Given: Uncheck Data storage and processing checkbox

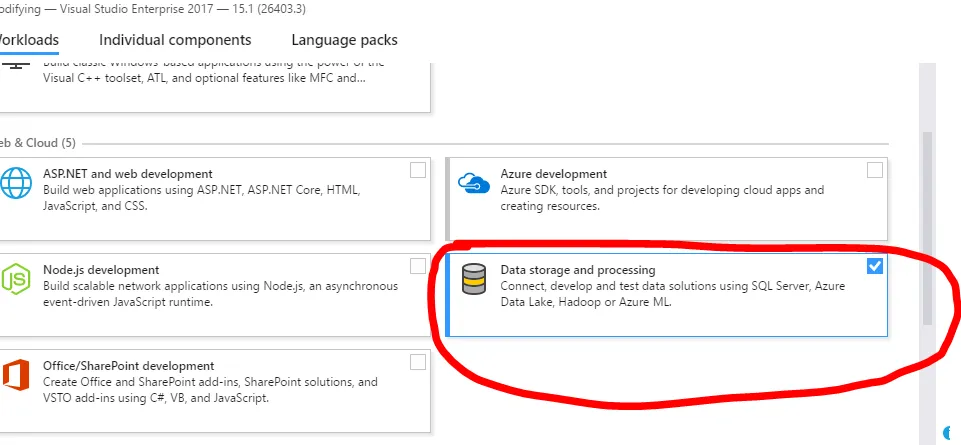Looking at the screenshot, I should [x=875, y=266].
